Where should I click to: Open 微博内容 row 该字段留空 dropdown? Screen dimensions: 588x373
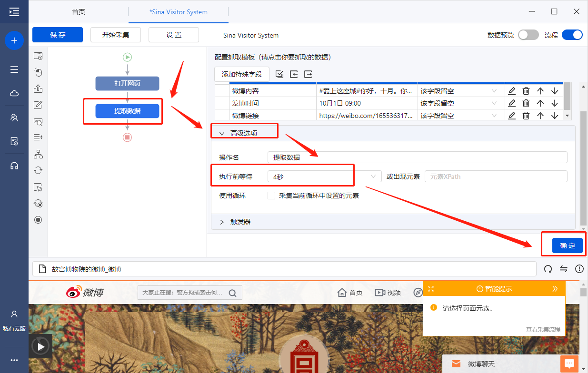[460, 91]
